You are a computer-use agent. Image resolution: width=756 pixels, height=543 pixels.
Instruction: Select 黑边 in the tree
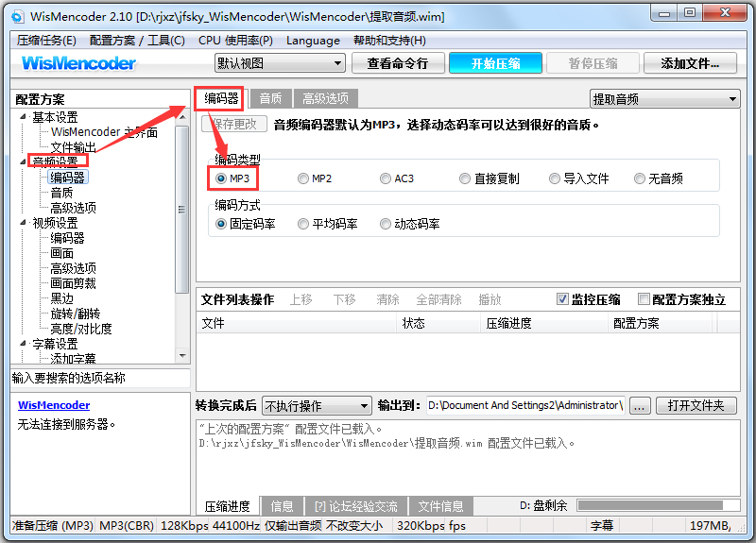click(61, 298)
